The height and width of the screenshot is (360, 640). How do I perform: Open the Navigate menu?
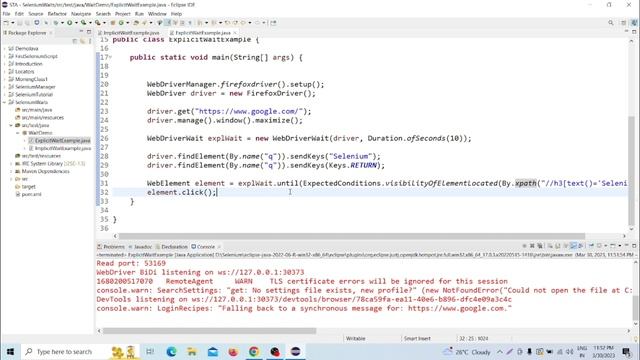pyautogui.click(x=81, y=13)
